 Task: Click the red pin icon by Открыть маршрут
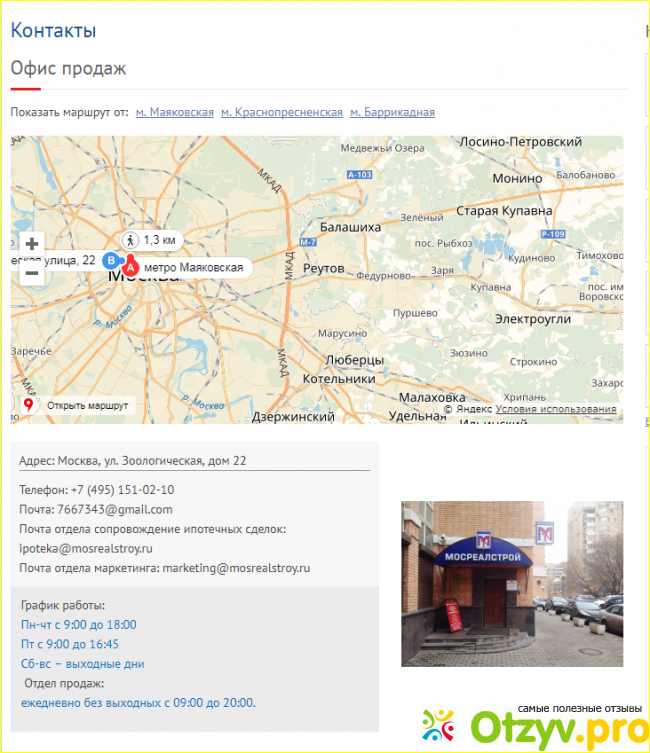pyautogui.click(x=29, y=405)
